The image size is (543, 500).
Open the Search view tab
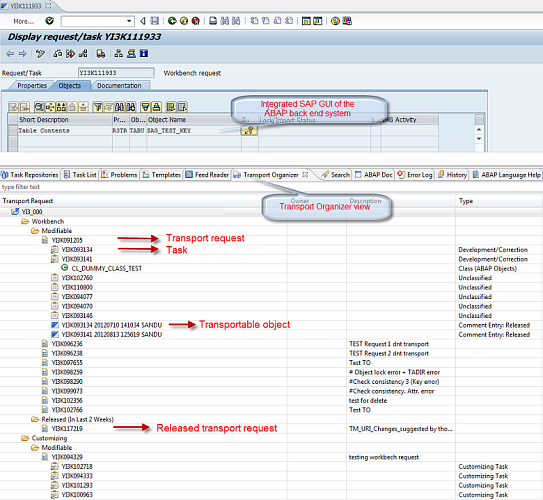click(x=336, y=175)
